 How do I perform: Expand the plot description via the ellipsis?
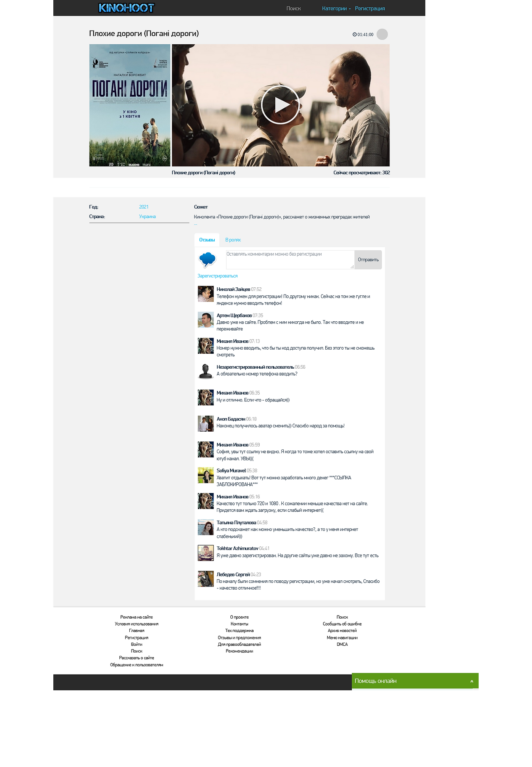(x=196, y=224)
